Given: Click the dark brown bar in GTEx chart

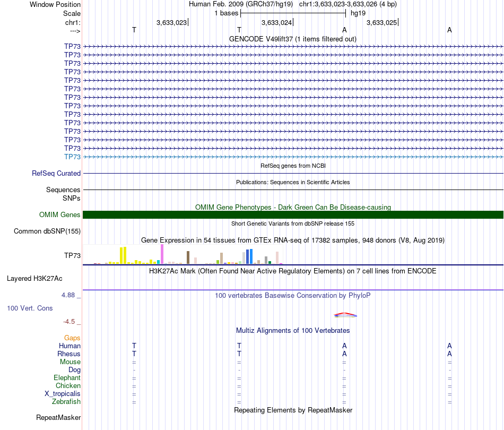Looking at the screenshot, I should coord(188,257).
